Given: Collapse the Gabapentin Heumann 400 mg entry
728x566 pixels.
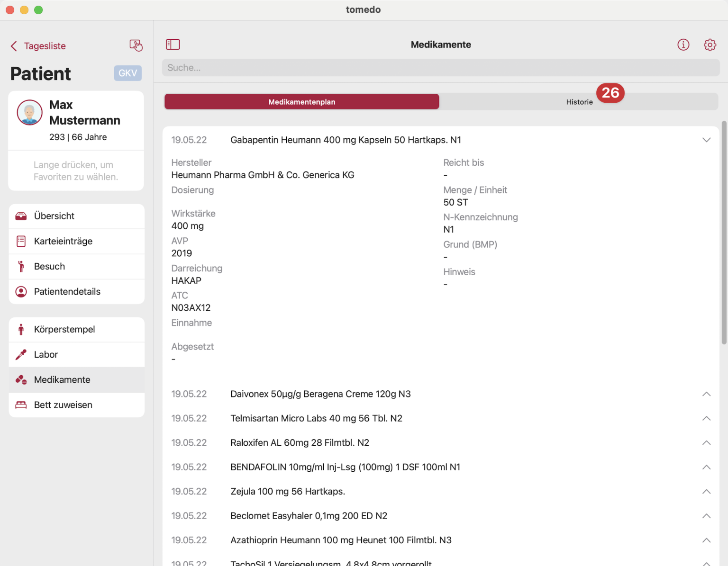Looking at the screenshot, I should coord(706,140).
